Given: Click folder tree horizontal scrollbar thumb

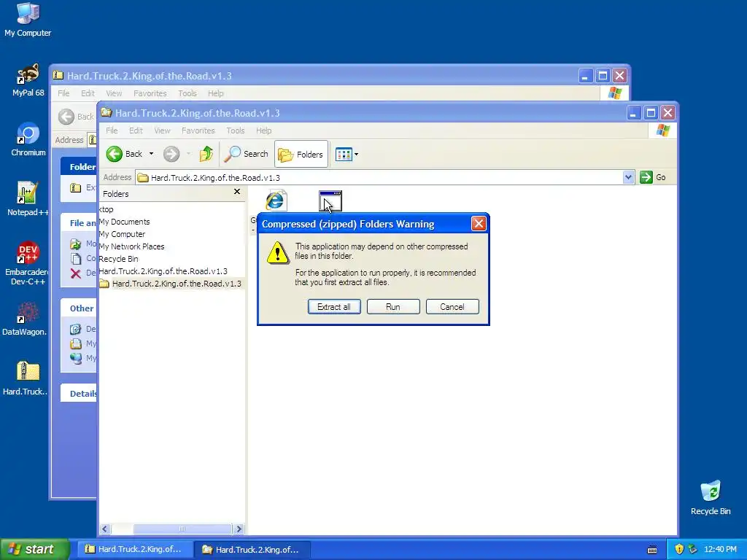Looking at the screenshot, I should 182,529.
